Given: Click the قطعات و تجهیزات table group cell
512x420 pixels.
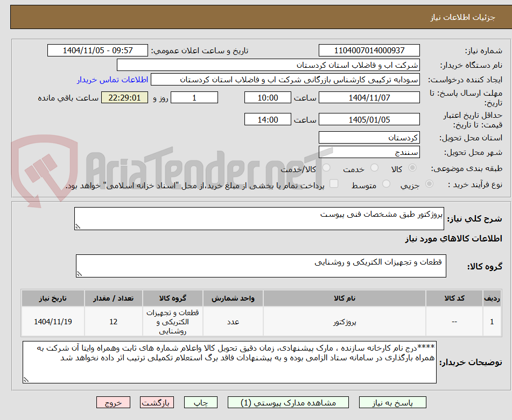Looking at the screenshot, I should click(172, 322).
